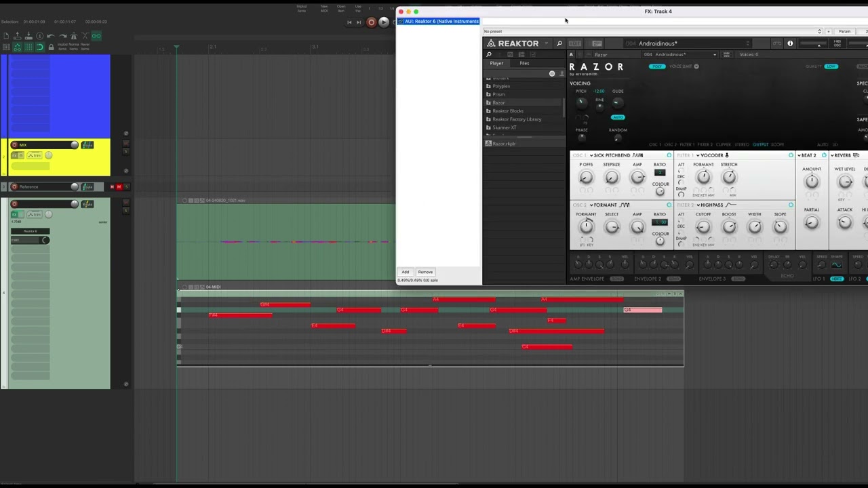868x488 pixels.
Task: Toggle MIDI/OSC indicator in Reaktor header
Action: point(837,43)
